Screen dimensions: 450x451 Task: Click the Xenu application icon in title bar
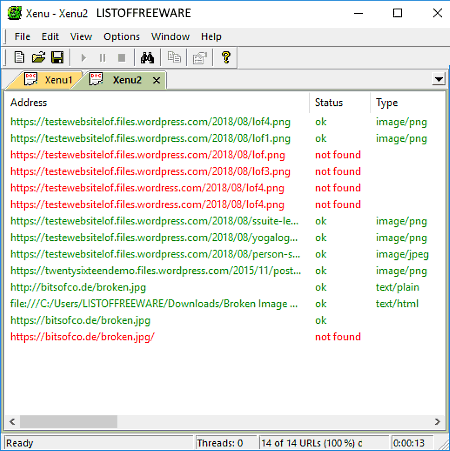click(15, 13)
